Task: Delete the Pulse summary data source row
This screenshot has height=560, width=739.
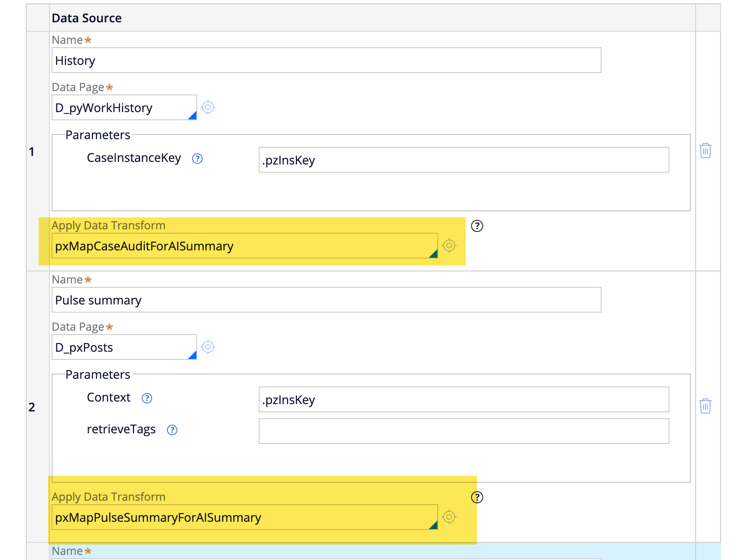Action: point(705,406)
